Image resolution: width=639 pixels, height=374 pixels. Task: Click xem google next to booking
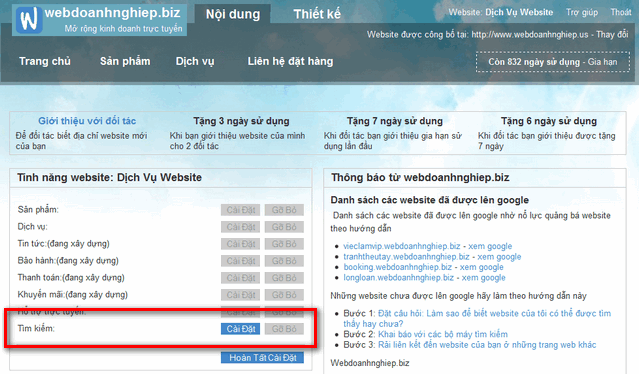coord(482,267)
